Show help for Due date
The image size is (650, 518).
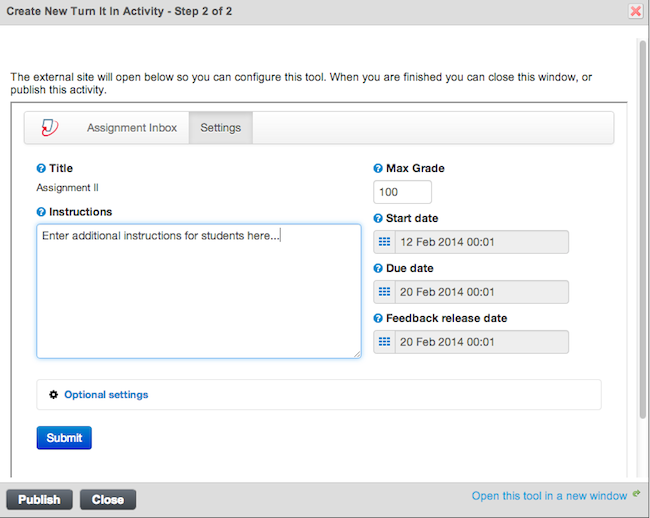378,268
